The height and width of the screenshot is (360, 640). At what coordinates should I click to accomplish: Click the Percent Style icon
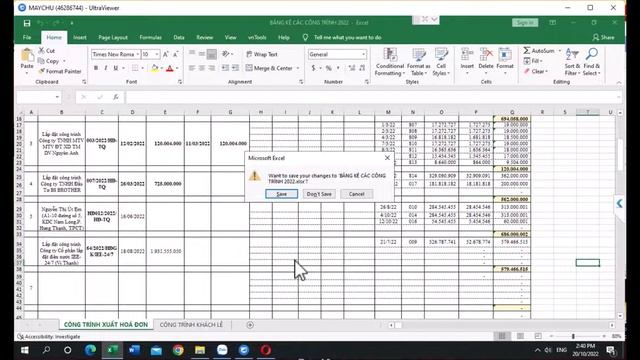pyautogui.click(x=329, y=68)
